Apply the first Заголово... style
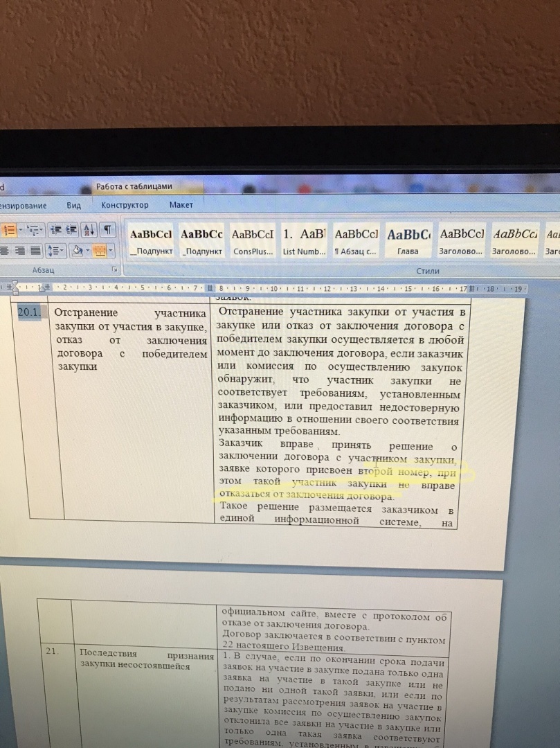This screenshot has width=560, height=748. pos(461,241)
